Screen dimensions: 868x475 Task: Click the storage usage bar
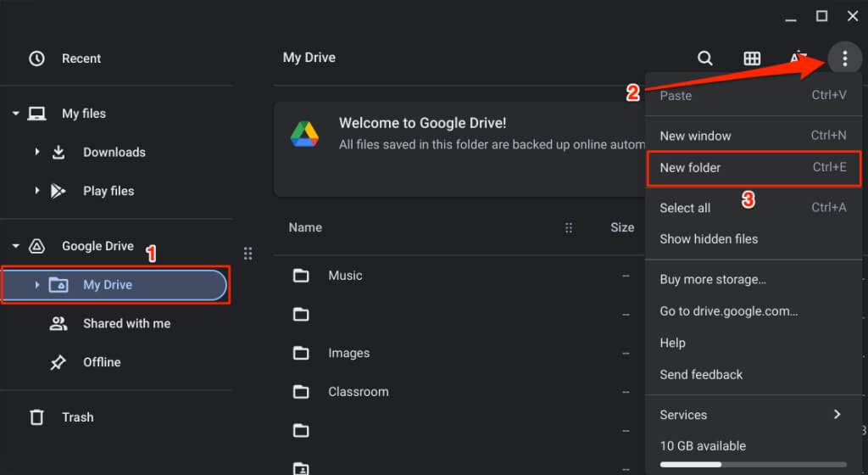[x=752, y=464]
